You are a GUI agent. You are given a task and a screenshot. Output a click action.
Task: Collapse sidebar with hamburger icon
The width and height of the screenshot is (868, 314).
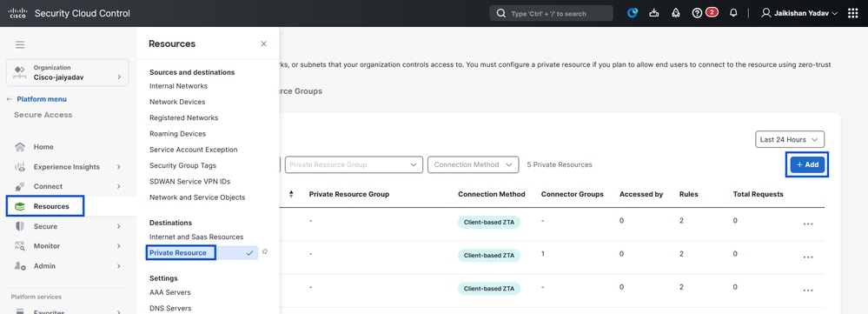[20, 45]
